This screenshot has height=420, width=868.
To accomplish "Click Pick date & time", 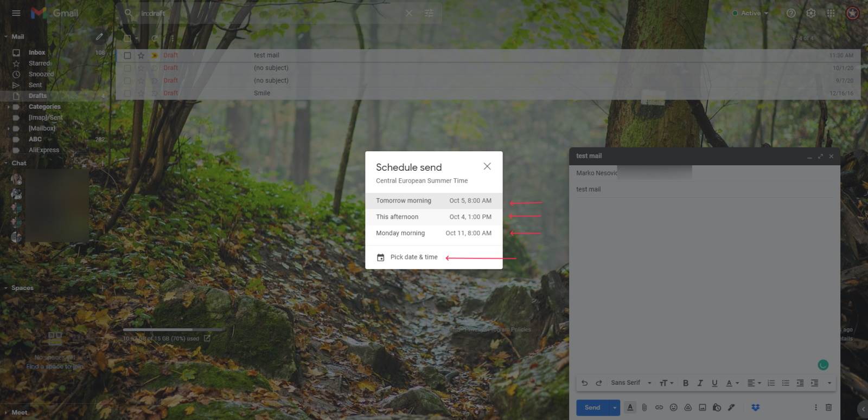I will pos(413,257).
